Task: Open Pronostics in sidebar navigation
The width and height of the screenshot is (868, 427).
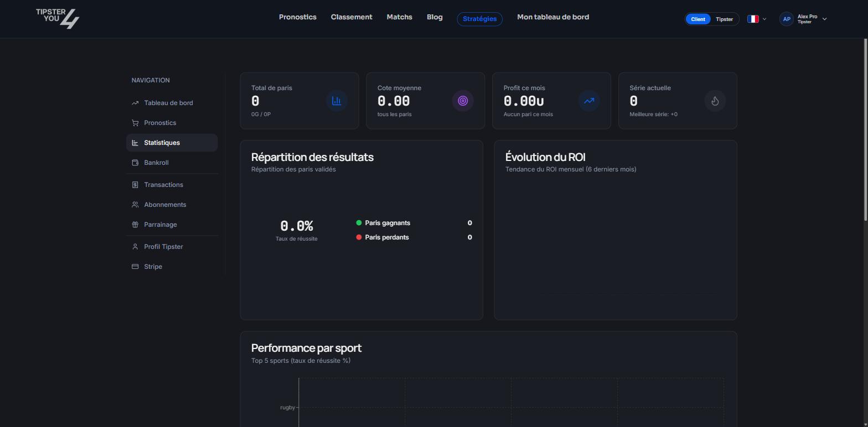Action: [172, 123]
